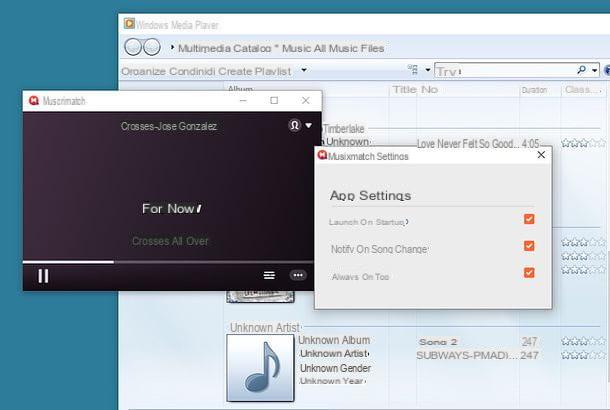The width and height of the screenshot is (610, 410).
Task: Select the Song 2 track row
Action: coord(438,342)
